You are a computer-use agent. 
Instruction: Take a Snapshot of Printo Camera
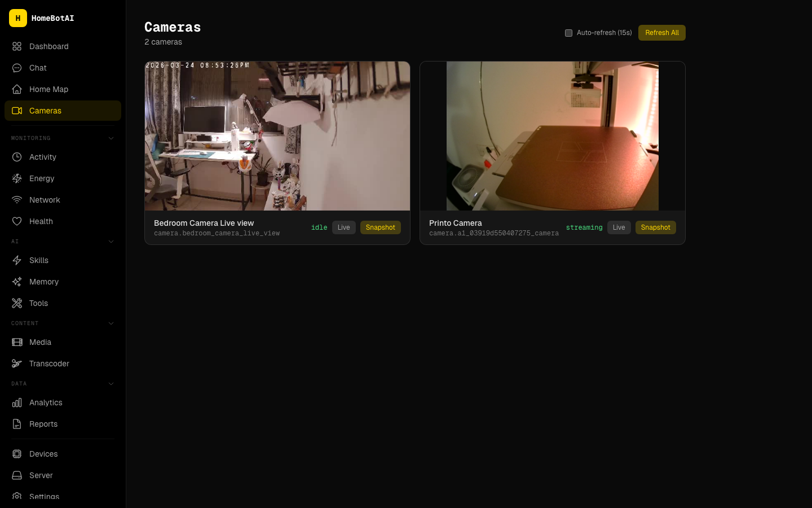click(655, 227)
